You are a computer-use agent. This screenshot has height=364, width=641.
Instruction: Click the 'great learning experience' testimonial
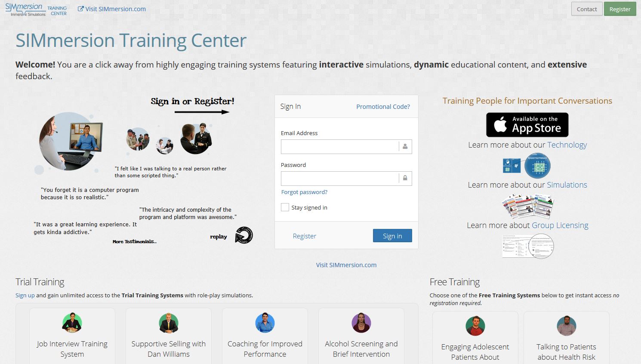pos(85,228)
